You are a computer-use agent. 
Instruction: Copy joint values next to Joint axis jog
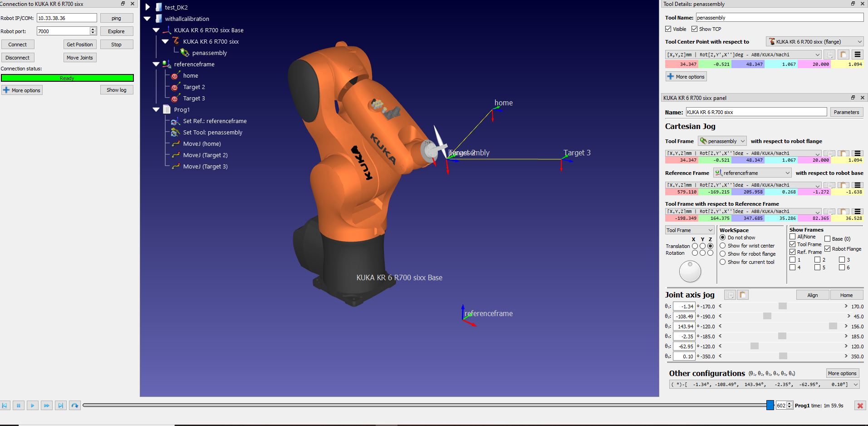point(730,295)
